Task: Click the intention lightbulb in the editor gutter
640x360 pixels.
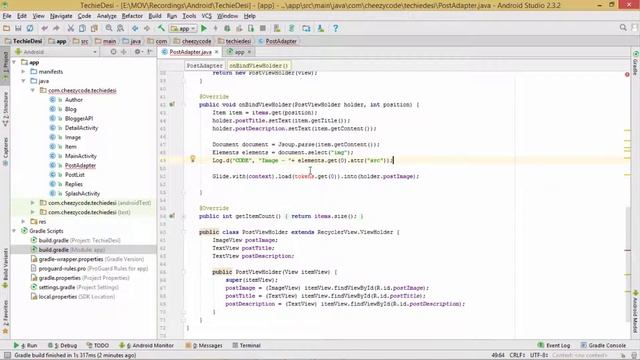Action: tap(193, 159)
